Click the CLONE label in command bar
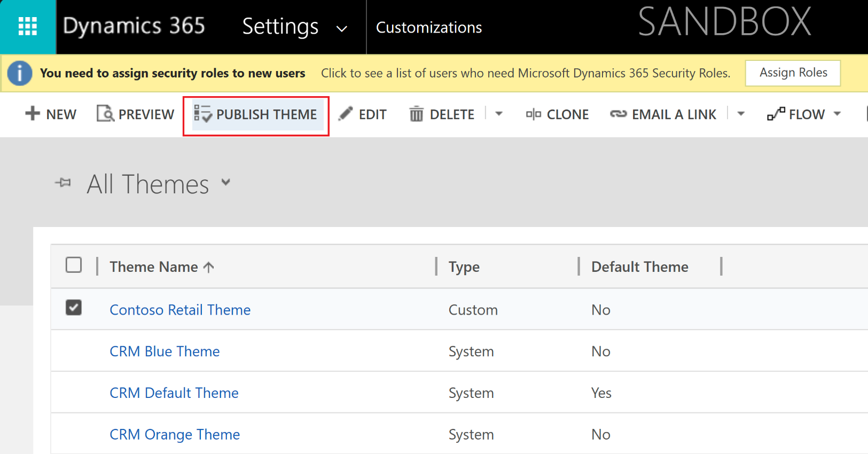 click(x=568, y=114)
